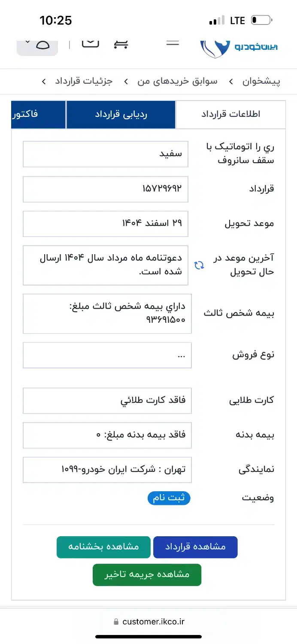Open the hamburger navigation menu
Viewport: 297px width, 644px height.
(173, 43)
